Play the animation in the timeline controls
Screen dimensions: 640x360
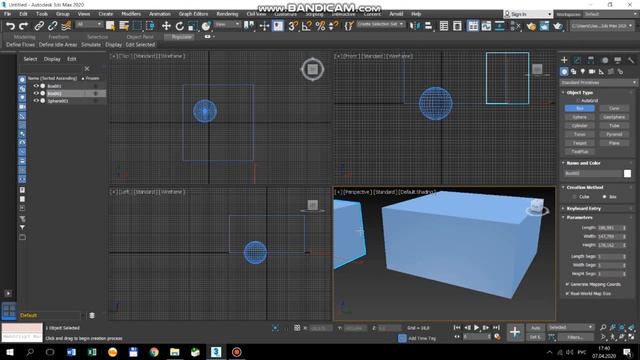click(476, 327)
